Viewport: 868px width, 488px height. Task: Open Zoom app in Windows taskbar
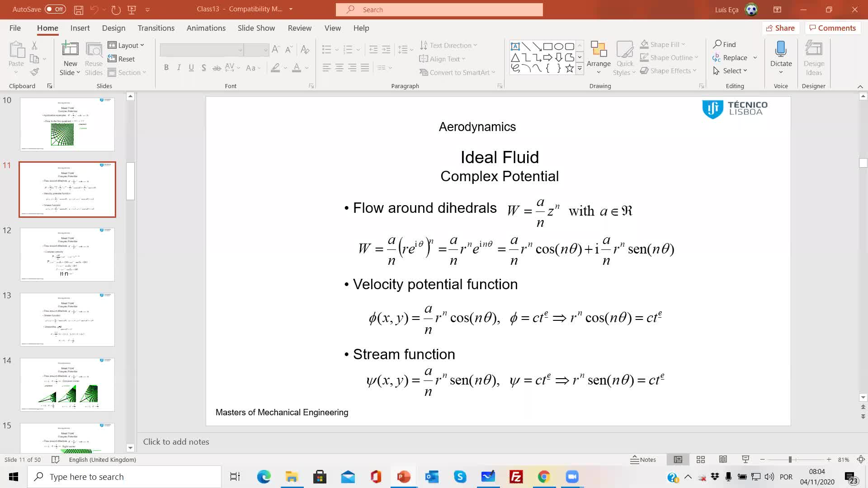coord(572,477)
